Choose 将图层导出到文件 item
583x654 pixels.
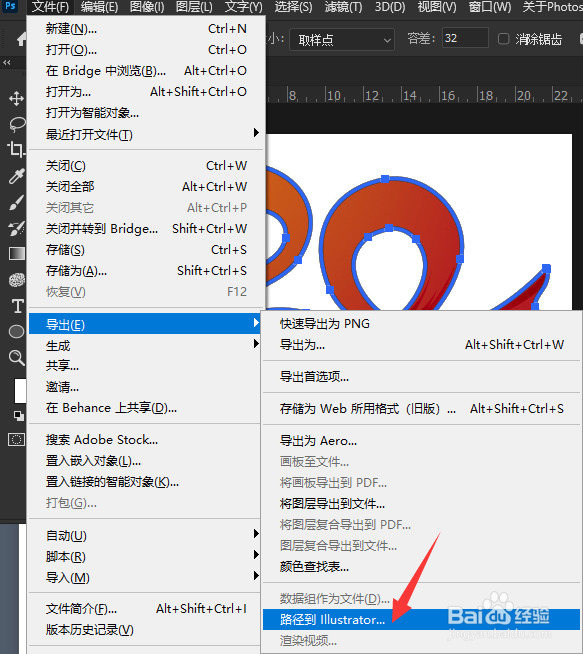421,503
